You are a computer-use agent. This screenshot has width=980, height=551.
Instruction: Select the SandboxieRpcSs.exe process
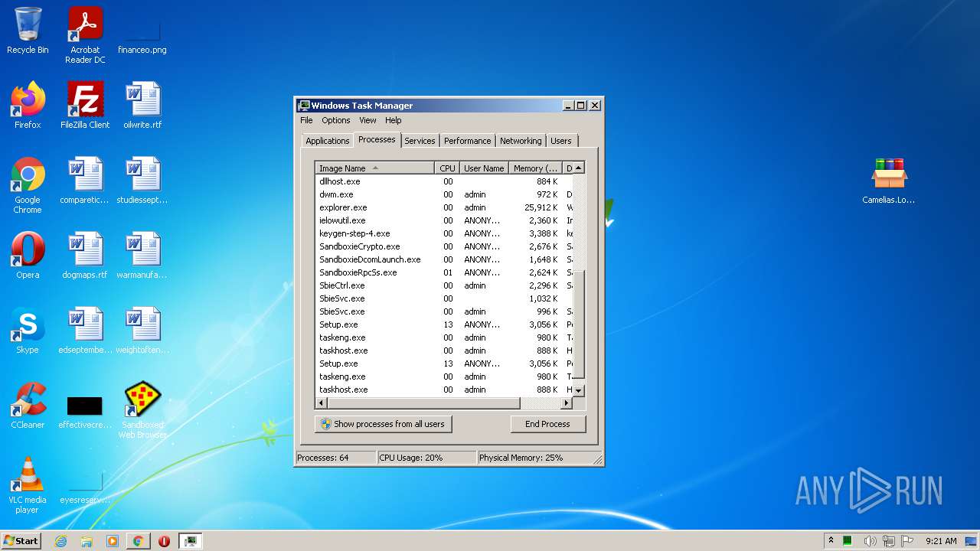click(444, 272)
